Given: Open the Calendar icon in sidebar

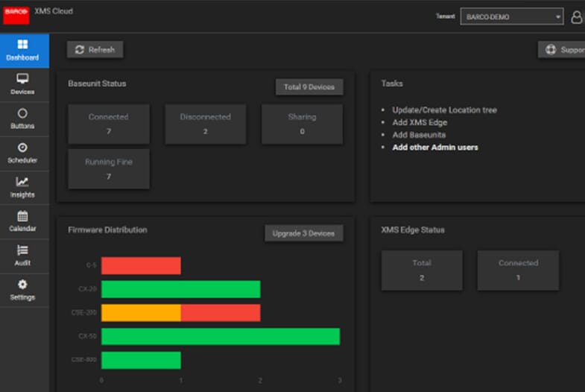Looking at the screenshot, I should 22,216.
